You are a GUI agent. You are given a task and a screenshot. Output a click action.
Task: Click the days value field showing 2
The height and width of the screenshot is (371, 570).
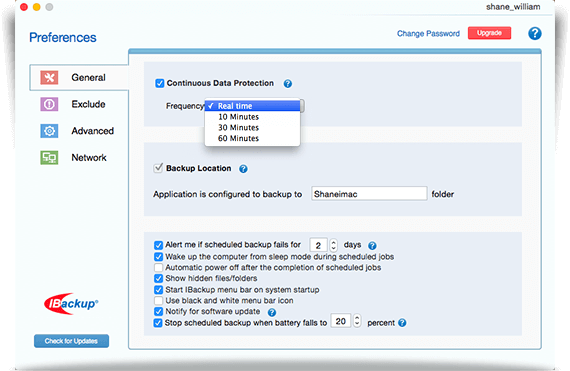(x=318, y=245)
